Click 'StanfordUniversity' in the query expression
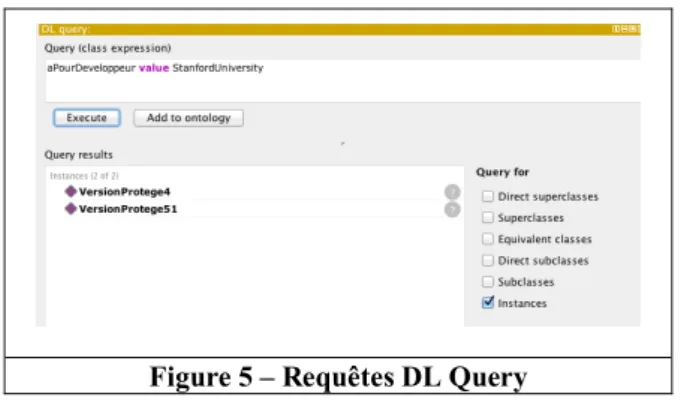 coord(218,68)
